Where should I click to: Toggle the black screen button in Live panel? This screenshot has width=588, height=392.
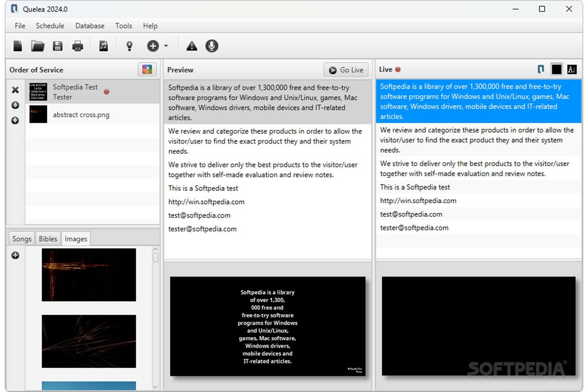pyautogui.click(x=557, y=70)
